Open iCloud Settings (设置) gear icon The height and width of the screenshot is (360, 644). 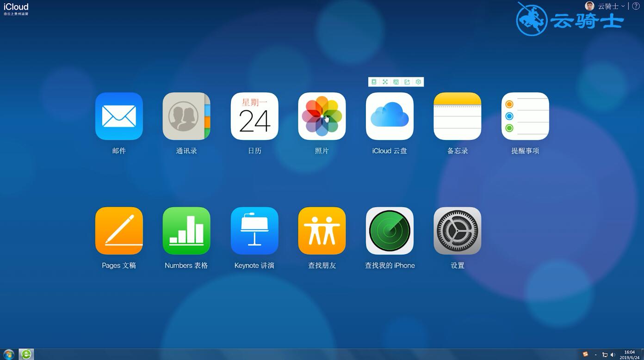click(458, 231)
